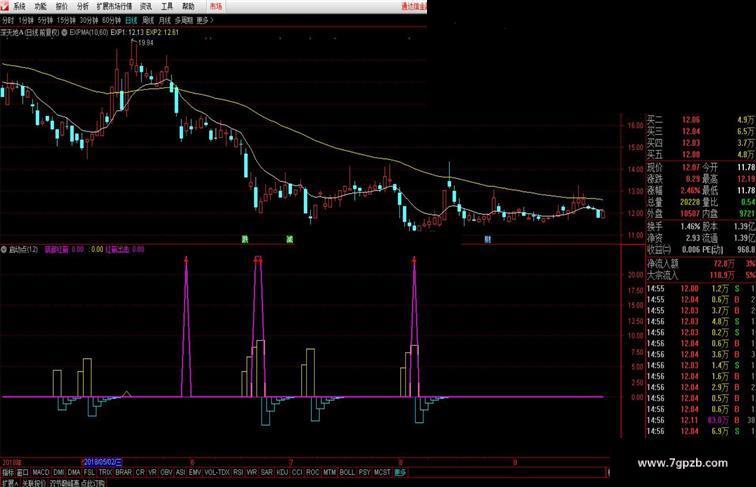Select the 30分钟 period tab
The width and height of the screenshot is (756, 487).
click(89, 20)
